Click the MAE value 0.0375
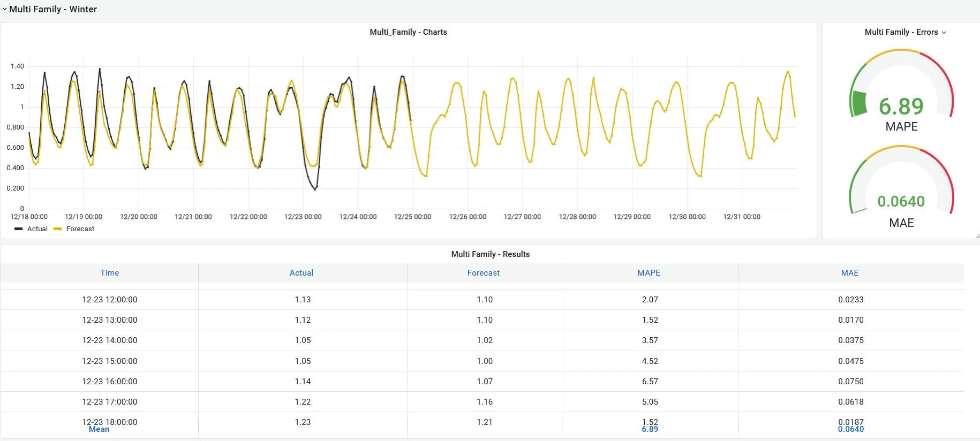Image resolution: width=980 pixels, height=441 pixels. click(x=851, y=340)
